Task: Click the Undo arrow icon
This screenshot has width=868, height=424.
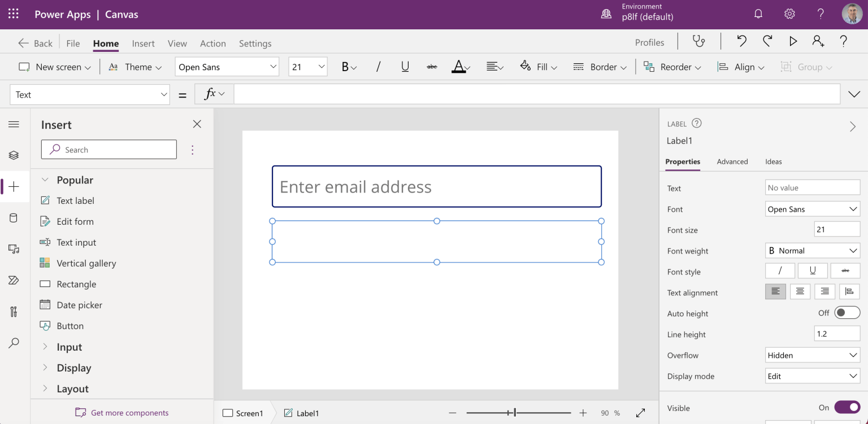Action: pos(741,41)
